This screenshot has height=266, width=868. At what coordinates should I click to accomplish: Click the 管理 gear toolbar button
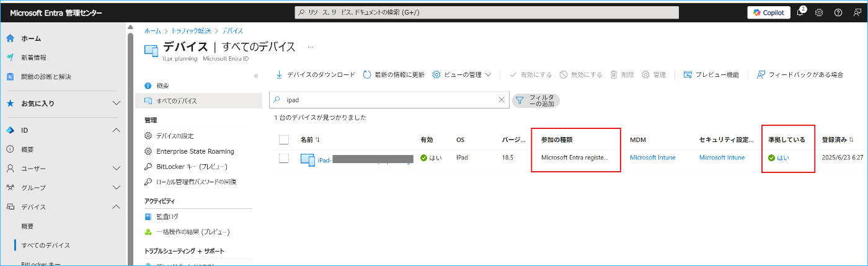pos(653,74)
